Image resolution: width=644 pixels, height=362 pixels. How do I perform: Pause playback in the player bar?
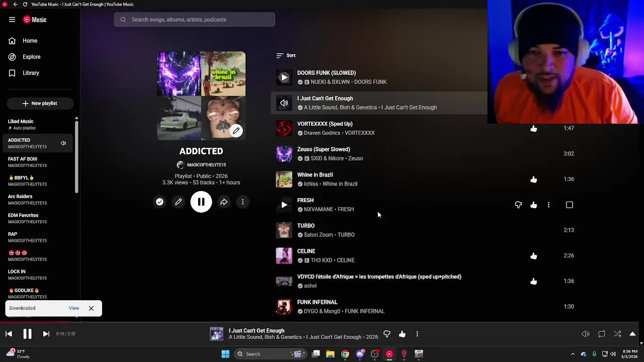pyautogui.click(x=27, y=334)
